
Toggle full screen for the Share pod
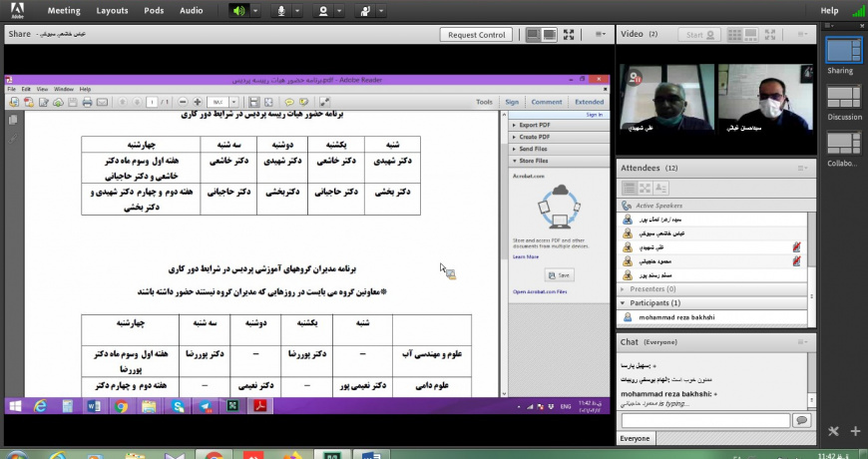[569, 34]
